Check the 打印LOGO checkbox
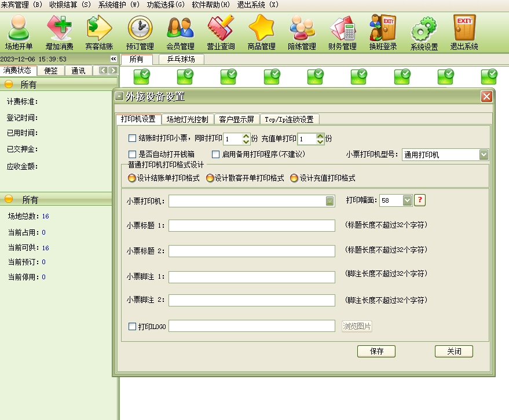Viewport: 509px width, 420px height. [133, 326]
